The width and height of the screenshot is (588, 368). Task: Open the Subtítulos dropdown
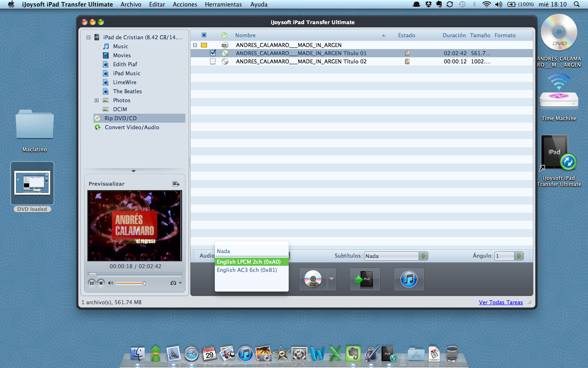click(x=396, y=256)
